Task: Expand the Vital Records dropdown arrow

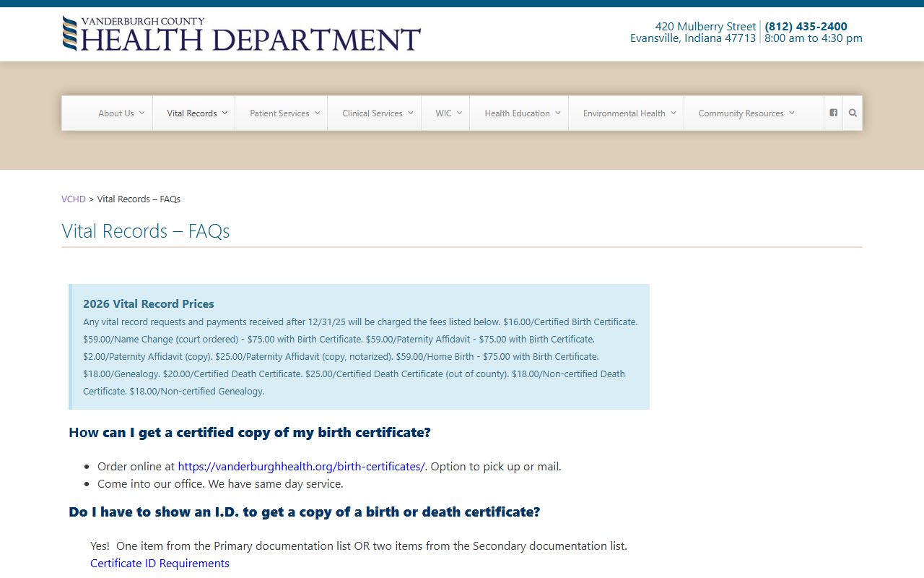Action: point(225,113)
